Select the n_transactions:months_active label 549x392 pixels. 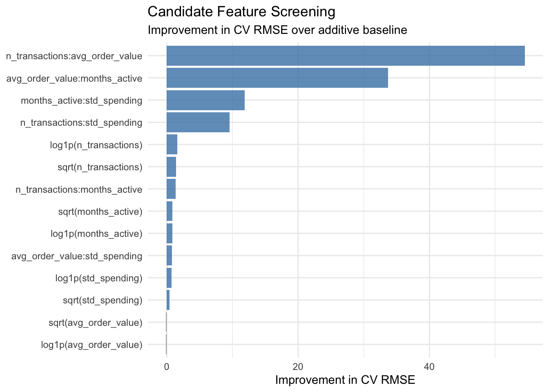click(x=79, y=189)
